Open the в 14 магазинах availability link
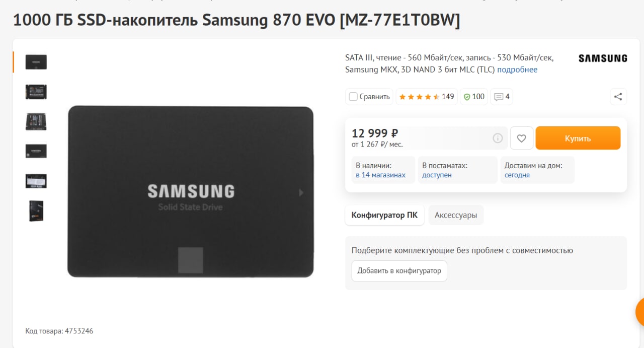This screenshot has height=348, width=644. (380, 175)
